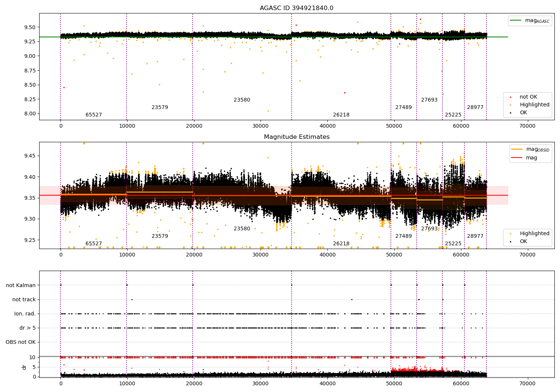Click OBSID label 27693 in the top plot
This screenshot has height=392, width=560.
coord(429,100)
